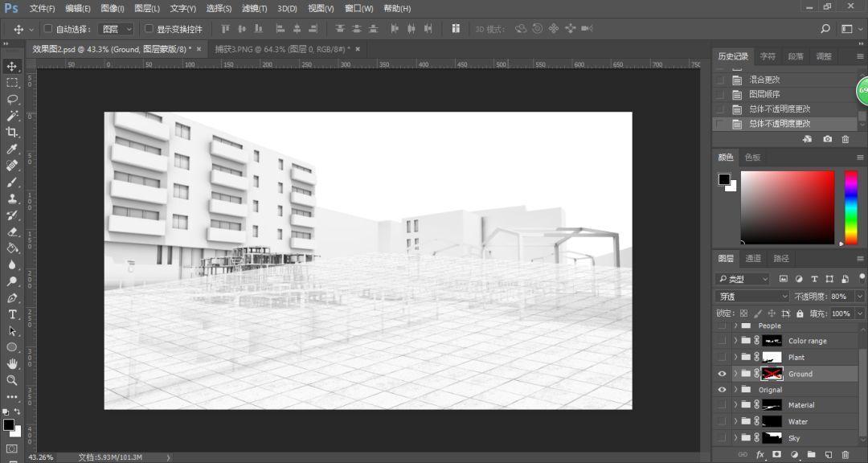Open the 滤镜(T) menu
This screenshot has width=868, height=463.
(x=254, y=8)
